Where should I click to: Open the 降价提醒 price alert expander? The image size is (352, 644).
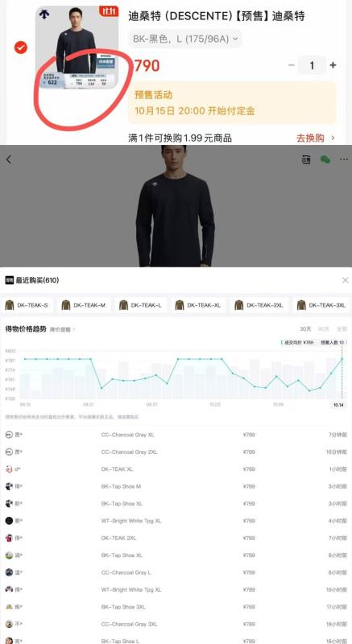coord(63,329)
